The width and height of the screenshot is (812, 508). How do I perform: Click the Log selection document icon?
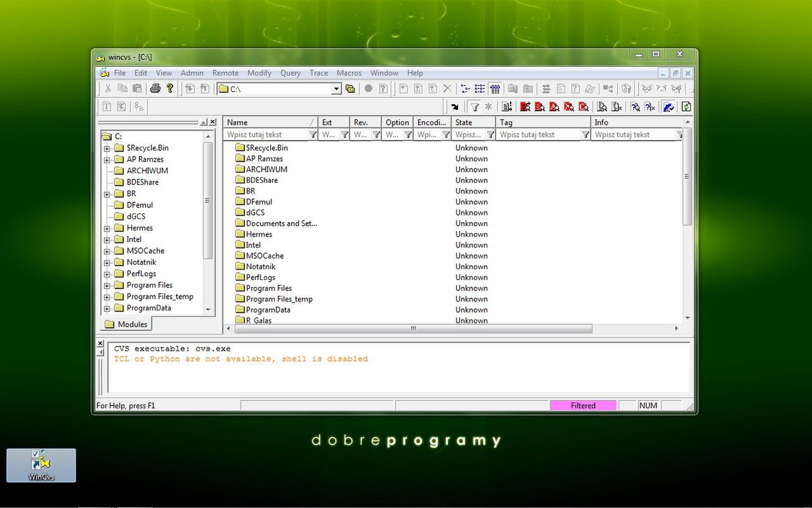pyautogui.click(x=561, y=89)
